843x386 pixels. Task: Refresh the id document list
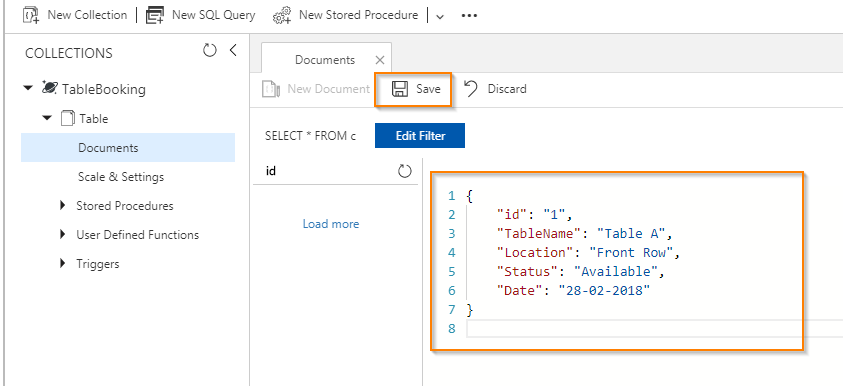[404, 171]
